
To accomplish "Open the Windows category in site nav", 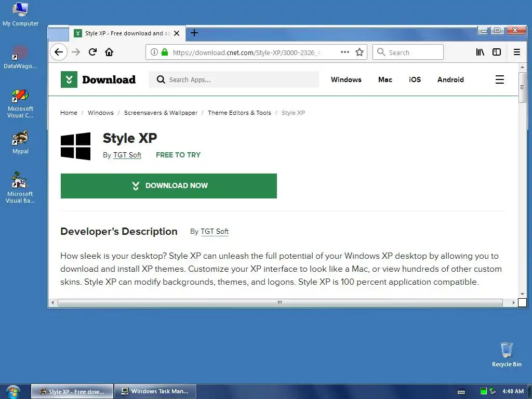I will click(346, 79).
